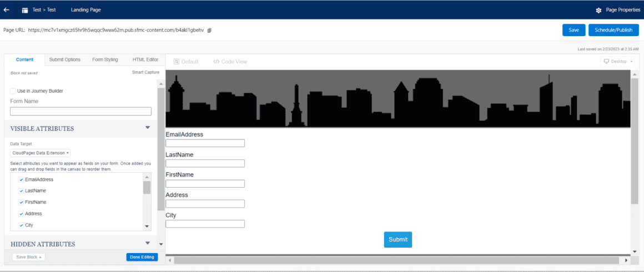
Task: Open Page Properties gear icon
Action: 598,11
